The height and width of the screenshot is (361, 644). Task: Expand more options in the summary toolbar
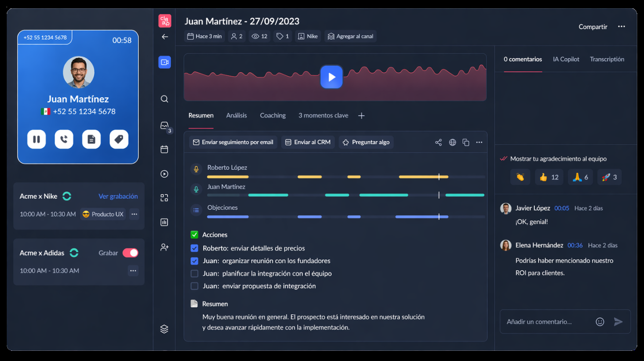point(479,142)
